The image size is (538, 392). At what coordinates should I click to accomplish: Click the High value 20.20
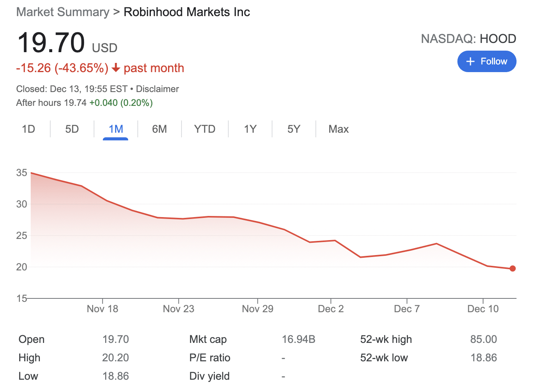[116, 358]
